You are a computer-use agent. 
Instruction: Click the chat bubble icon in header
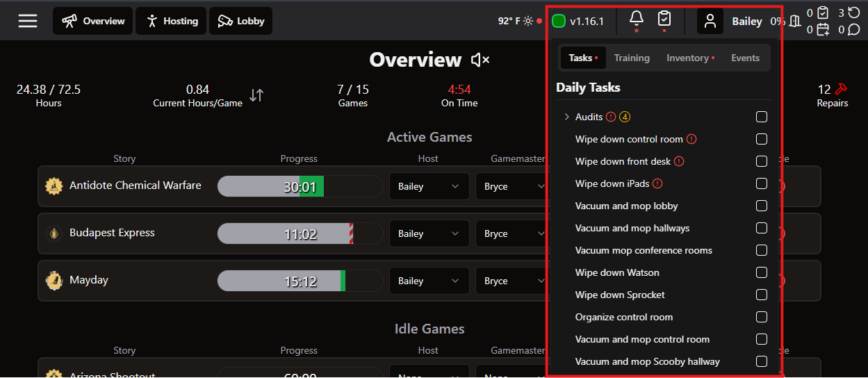(x=854, y=30)
